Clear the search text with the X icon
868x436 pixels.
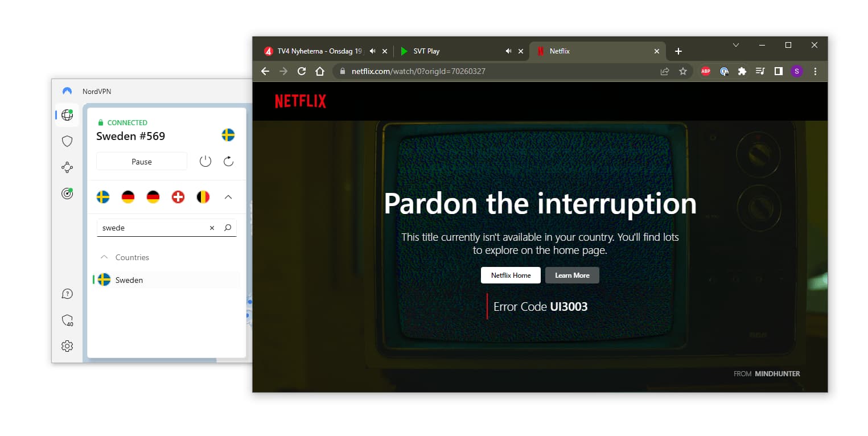click(x=212, y=228)
